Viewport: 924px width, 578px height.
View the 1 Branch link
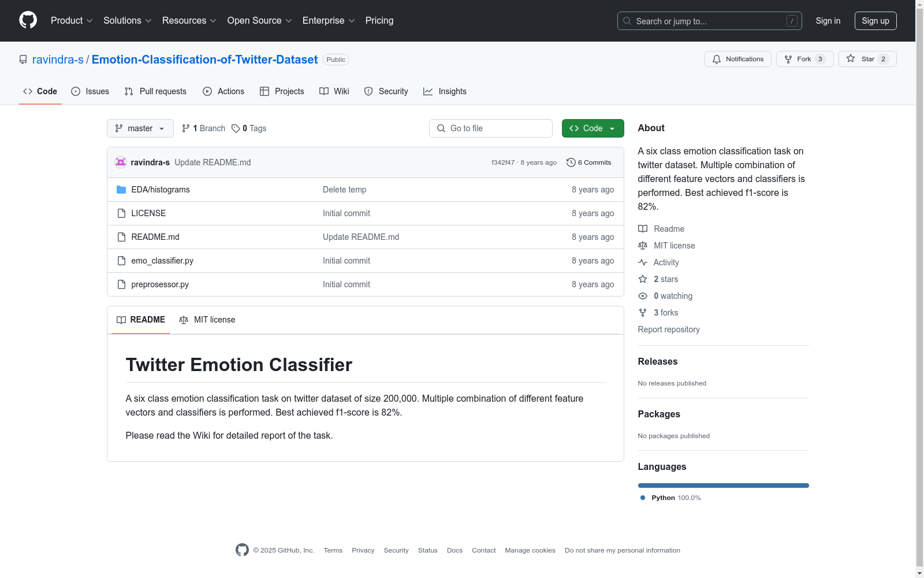click(203, 128)
